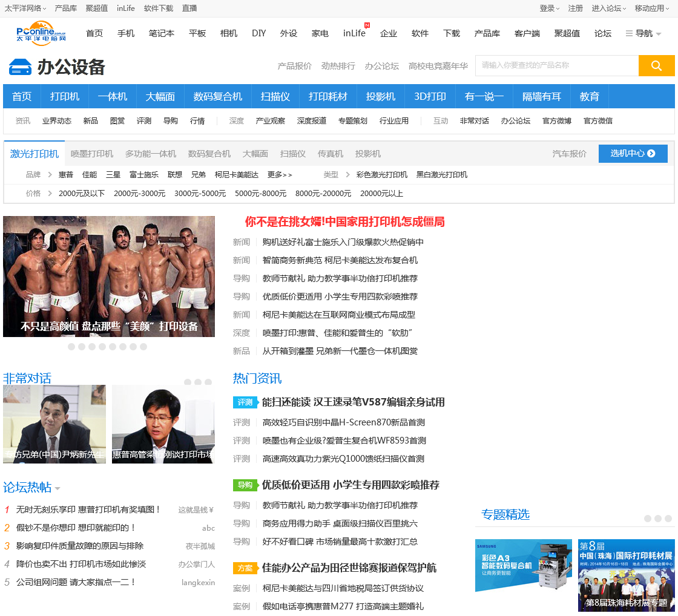Select first pagination dot in 专题精选
This screenshot has width=678, height=616.
click(x=648, y=519)
